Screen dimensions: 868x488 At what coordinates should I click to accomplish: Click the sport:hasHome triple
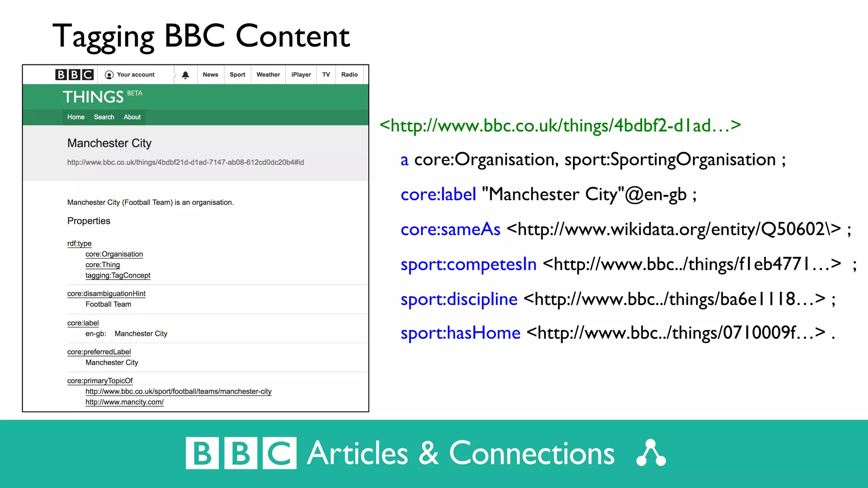pos(618,333)
